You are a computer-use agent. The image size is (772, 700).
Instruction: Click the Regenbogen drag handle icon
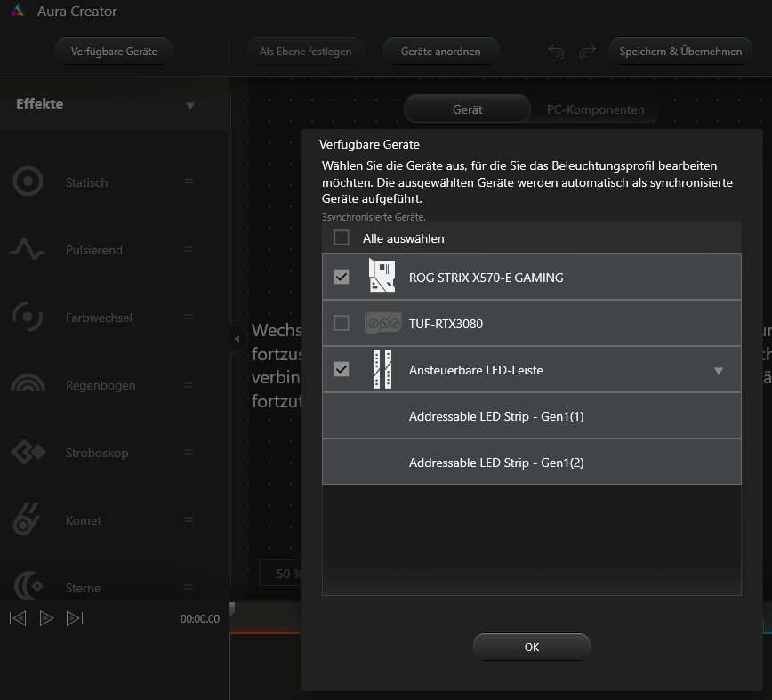189,384
